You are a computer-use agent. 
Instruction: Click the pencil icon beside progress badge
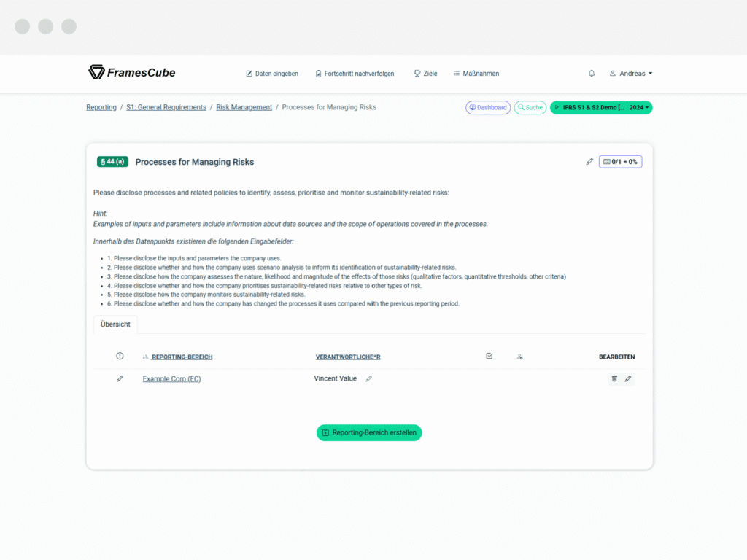(x=589, y=162)
